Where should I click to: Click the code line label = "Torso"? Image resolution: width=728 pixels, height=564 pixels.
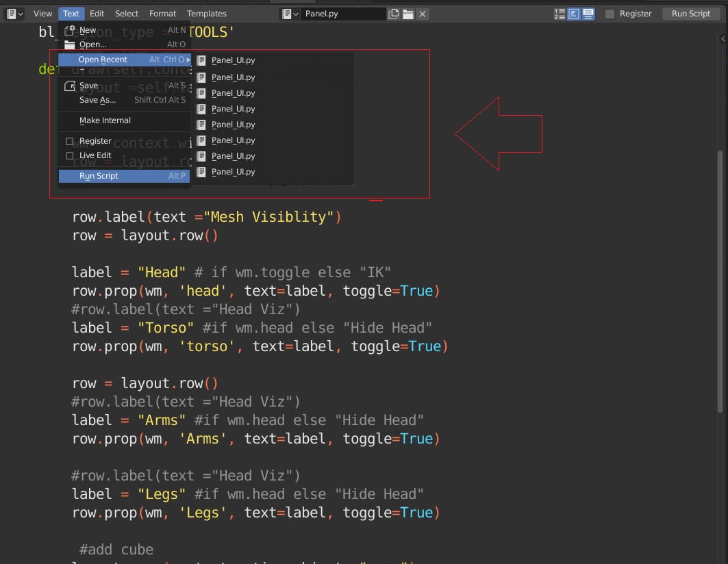[x=251, y=328]
